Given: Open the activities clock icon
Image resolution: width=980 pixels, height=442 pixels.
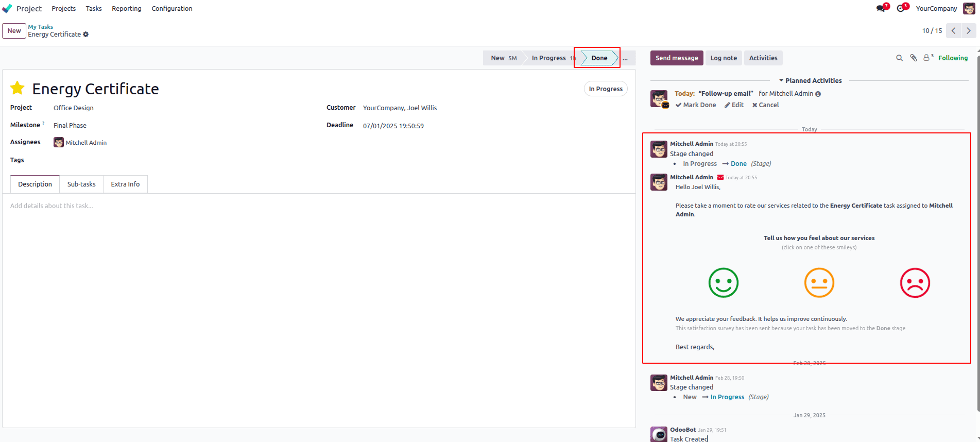Looking at the screenshot, I should click(x=900, y=8).
